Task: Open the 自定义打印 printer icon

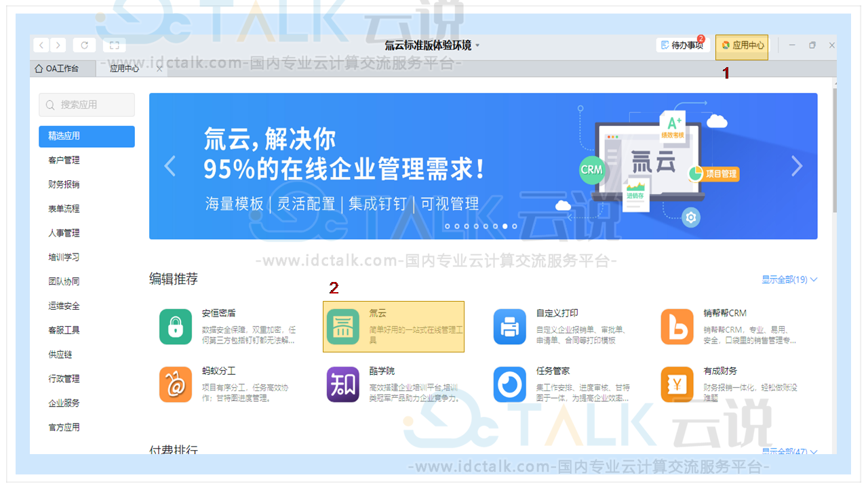Action: [x=510, y=327]
